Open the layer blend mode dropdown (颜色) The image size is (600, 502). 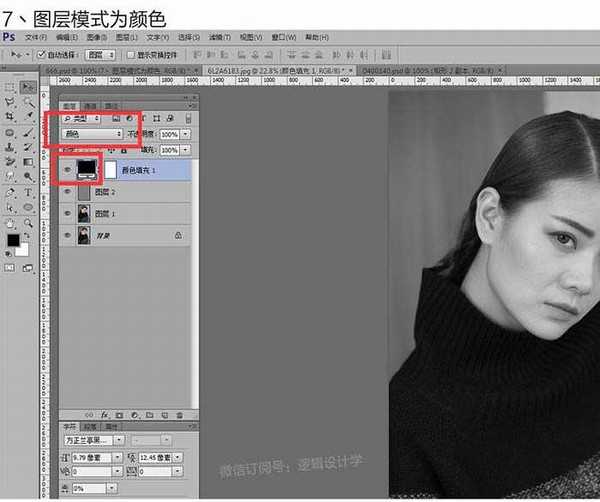[92, 133]
